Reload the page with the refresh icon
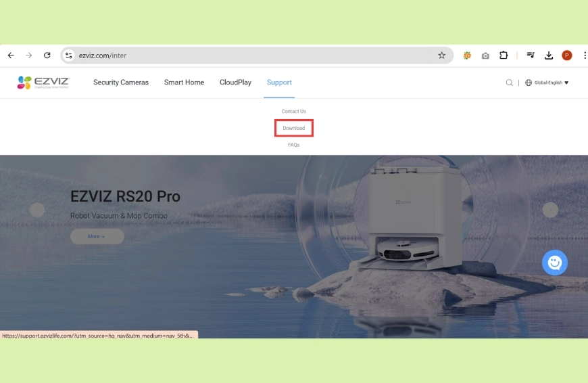Screen dimensions: 588x383 (x=47, y=55)
